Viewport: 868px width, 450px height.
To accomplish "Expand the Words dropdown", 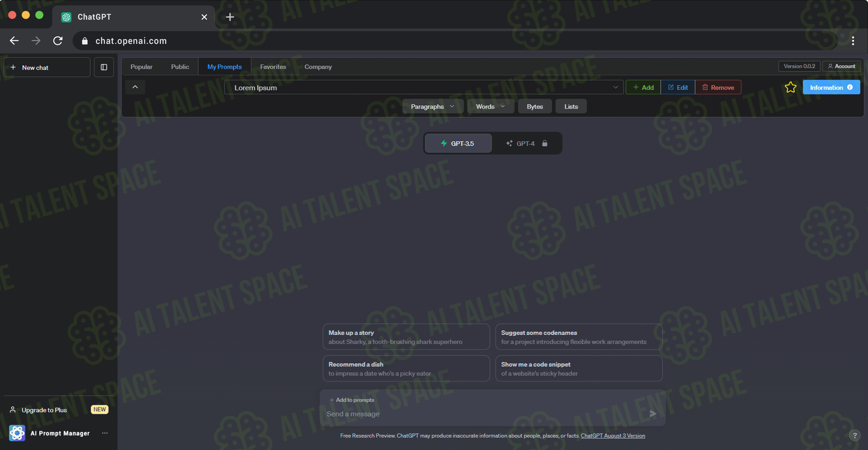I will (x=491, y=107).
